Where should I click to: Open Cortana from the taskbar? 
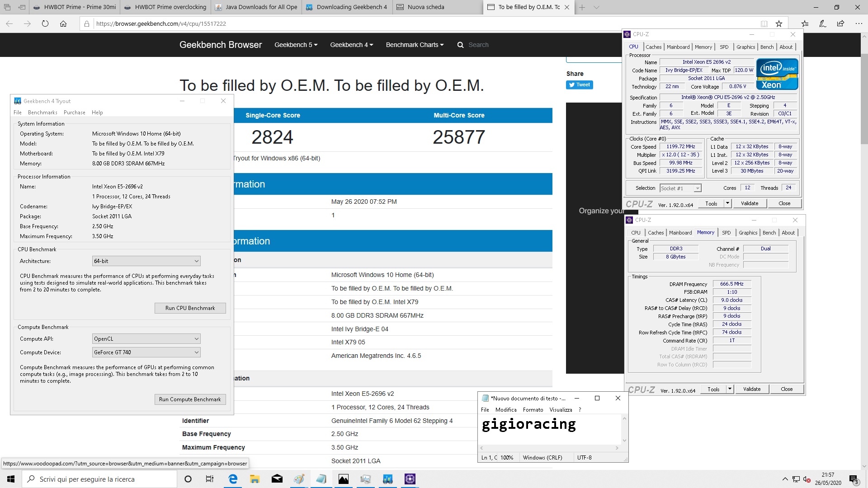(x=188, y=479)
